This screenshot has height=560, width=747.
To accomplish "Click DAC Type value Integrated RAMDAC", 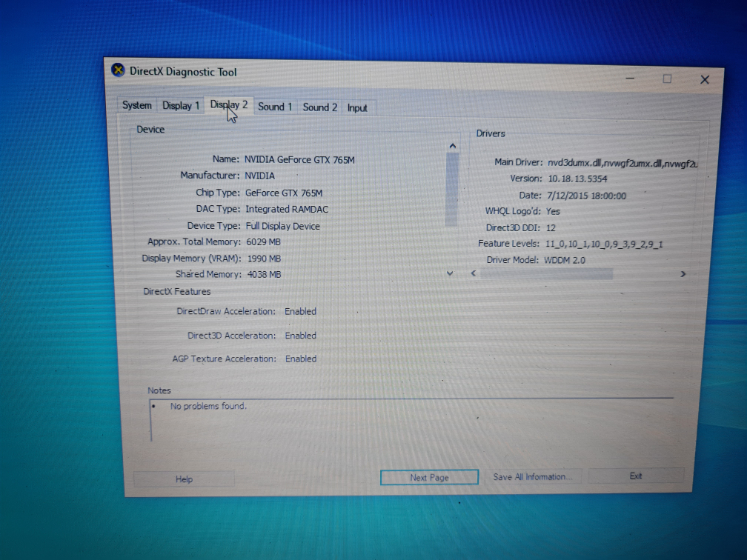I will 287,209.
